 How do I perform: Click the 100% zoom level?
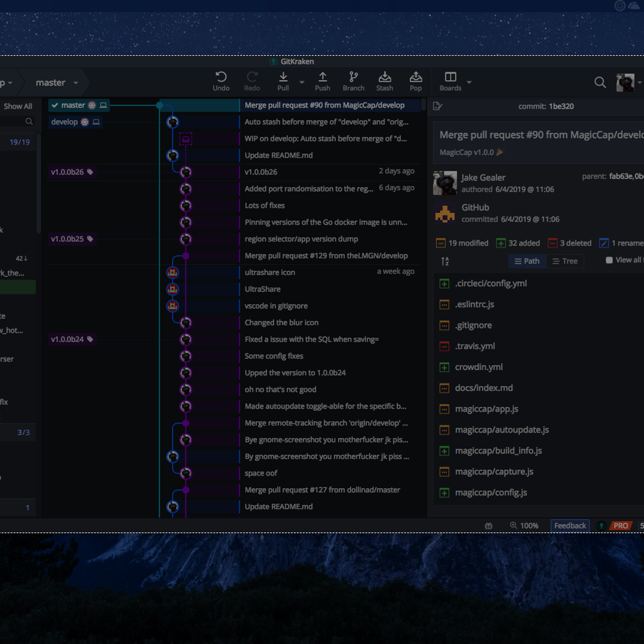click(x=529, y=526)
